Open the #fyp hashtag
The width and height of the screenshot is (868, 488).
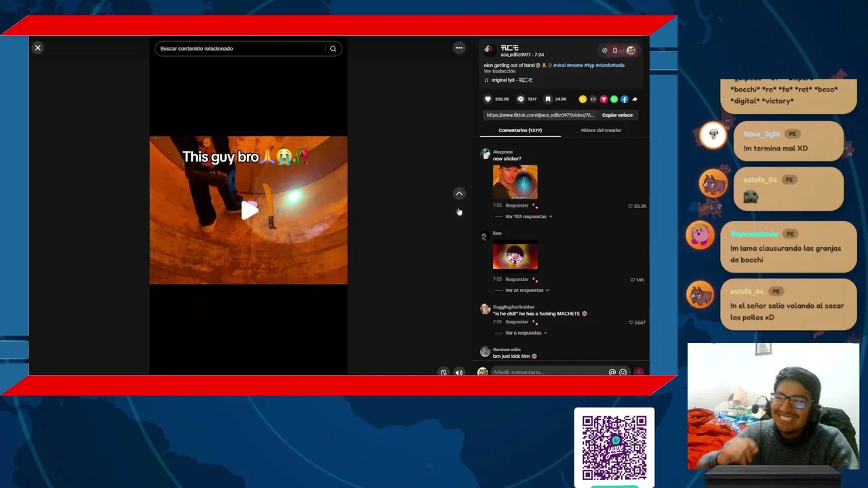(x=589, y=65)
